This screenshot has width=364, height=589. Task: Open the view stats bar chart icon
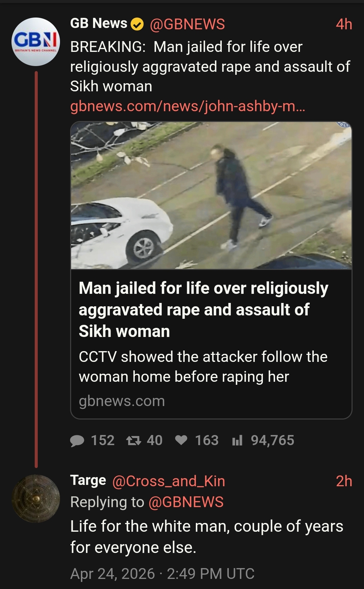(237, 440)
